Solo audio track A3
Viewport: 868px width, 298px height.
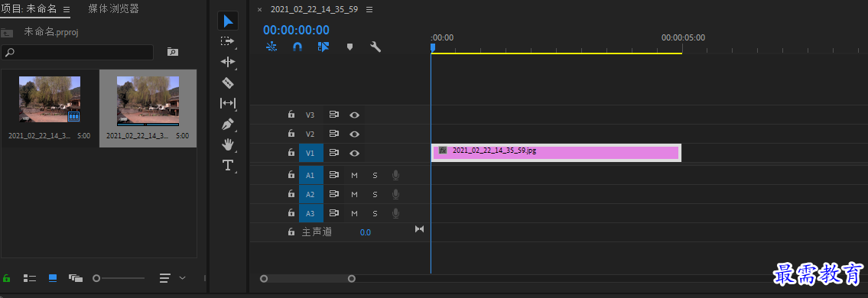(x=375, y=213)
